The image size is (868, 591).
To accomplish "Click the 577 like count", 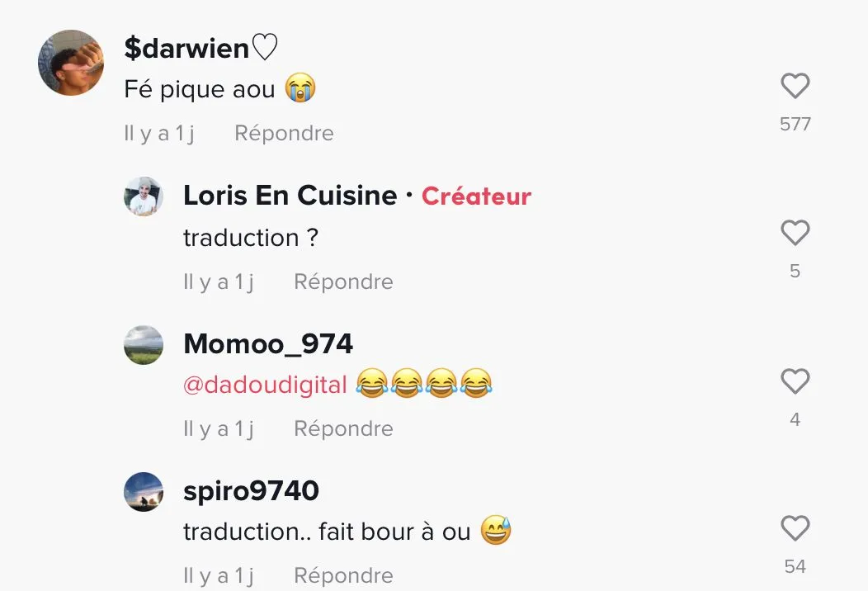I will (x=795, y=124).
